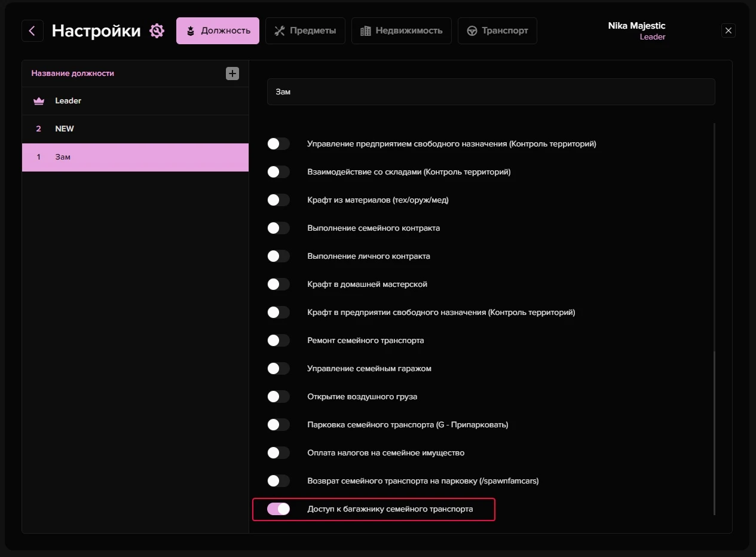Select the Leader position in list
This screenshot has width=756, height=557.
tap(135, 101)
